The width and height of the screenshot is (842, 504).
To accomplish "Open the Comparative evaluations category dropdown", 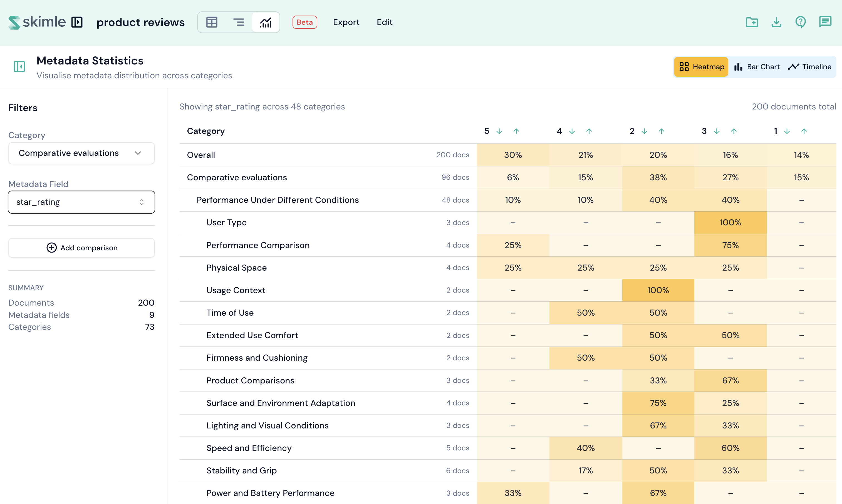I will [x=81, y=153].
